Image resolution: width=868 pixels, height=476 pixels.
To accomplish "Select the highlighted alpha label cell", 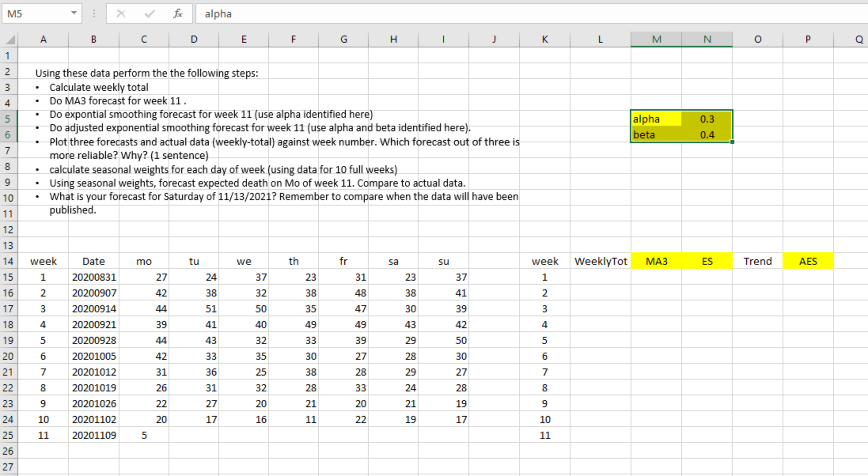I will (x=655, y=119).
